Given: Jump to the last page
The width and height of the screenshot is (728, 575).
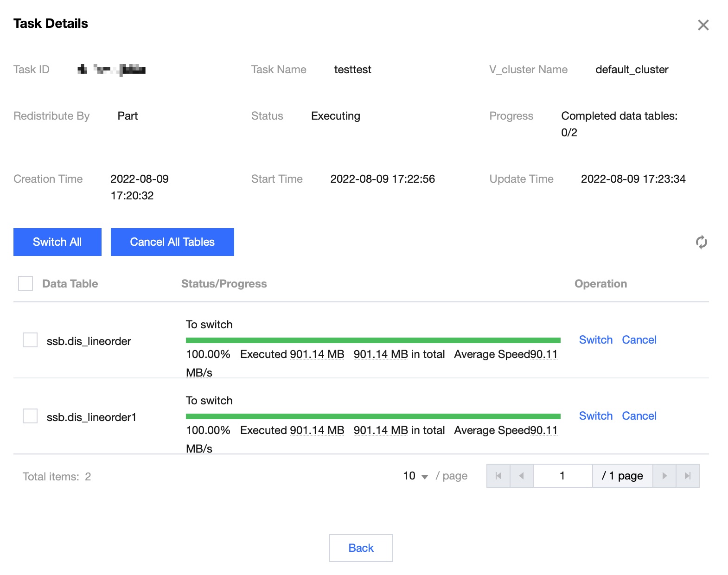Looking at the screenshot, I should [688, 476].
